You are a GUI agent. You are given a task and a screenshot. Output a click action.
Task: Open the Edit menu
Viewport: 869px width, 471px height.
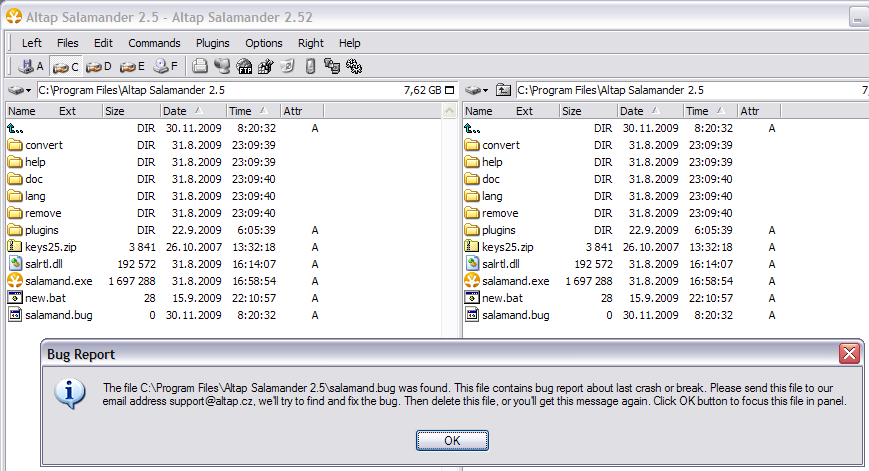point(103,43)
